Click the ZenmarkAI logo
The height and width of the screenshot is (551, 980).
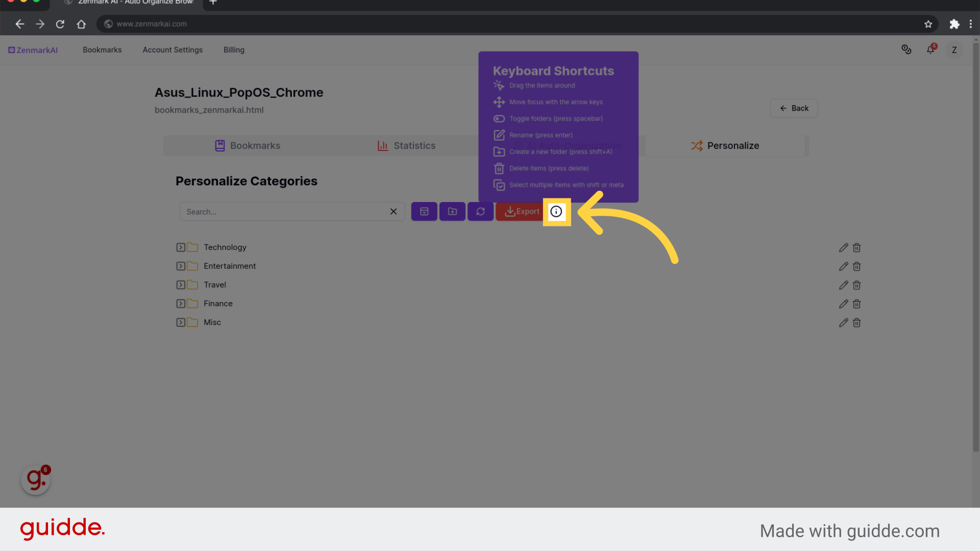tap(33, 50)
